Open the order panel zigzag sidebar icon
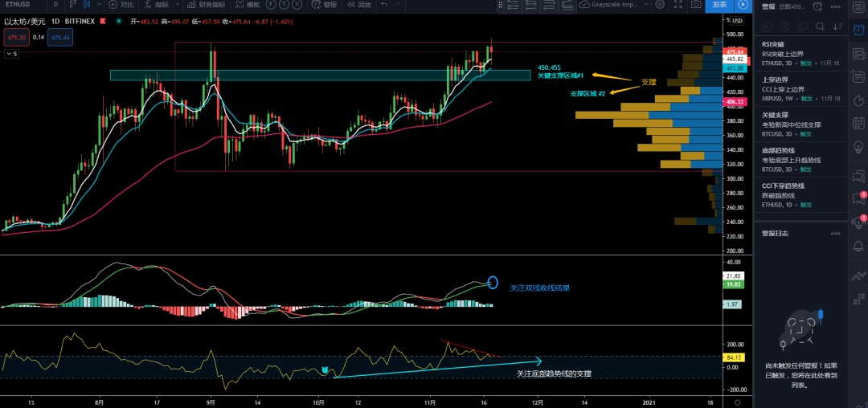 point(858,275)
